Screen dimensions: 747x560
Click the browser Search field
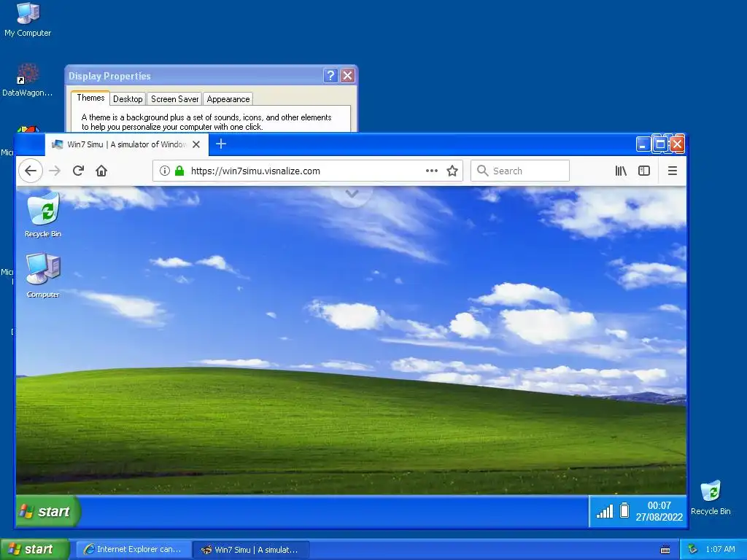click(520, 171)
